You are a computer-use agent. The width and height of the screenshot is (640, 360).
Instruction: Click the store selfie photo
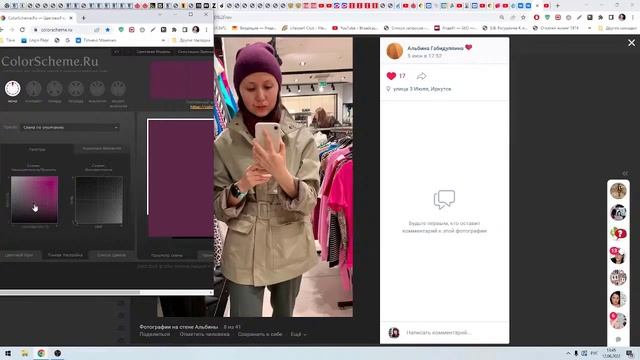(x=284, y=177)
